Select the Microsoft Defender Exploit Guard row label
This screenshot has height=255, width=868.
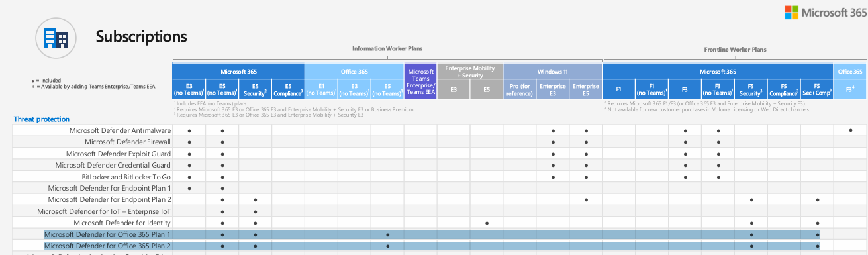coord(119,154)
